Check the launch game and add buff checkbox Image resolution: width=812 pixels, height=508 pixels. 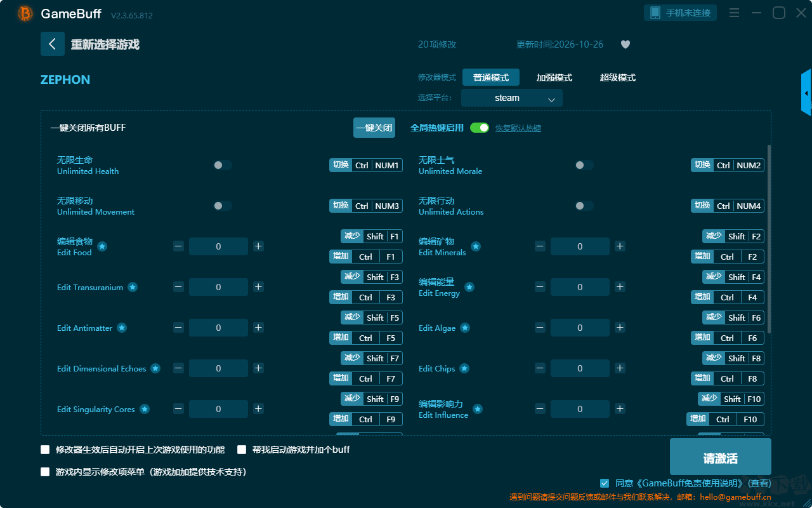coord(242,450)
